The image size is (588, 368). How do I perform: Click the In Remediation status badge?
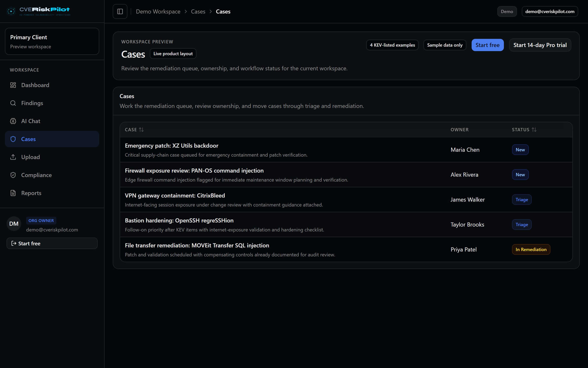click(531, 249)
